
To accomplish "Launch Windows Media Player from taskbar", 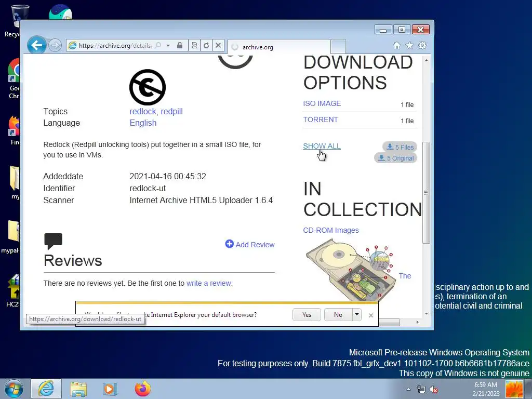I will click(110, 389).
